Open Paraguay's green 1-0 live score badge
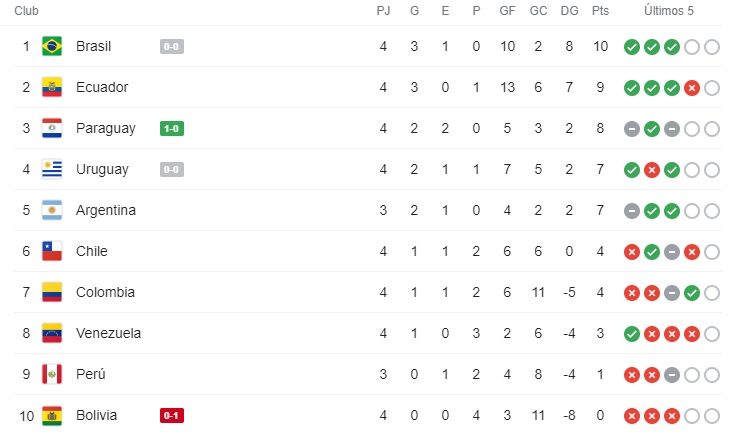The width and height of the screenshot is (731, 437). (172, 128)
